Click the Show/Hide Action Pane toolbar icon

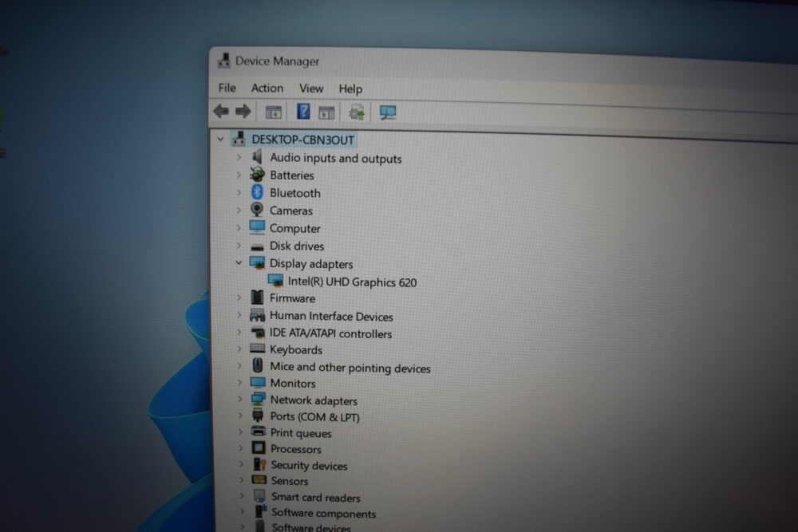tap(326, 112)
